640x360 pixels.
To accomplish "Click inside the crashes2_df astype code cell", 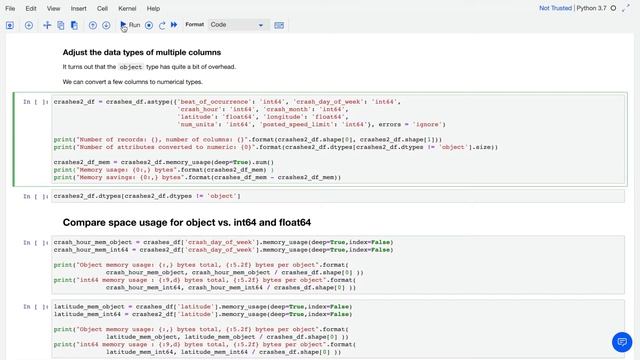I will click(338, 139).
